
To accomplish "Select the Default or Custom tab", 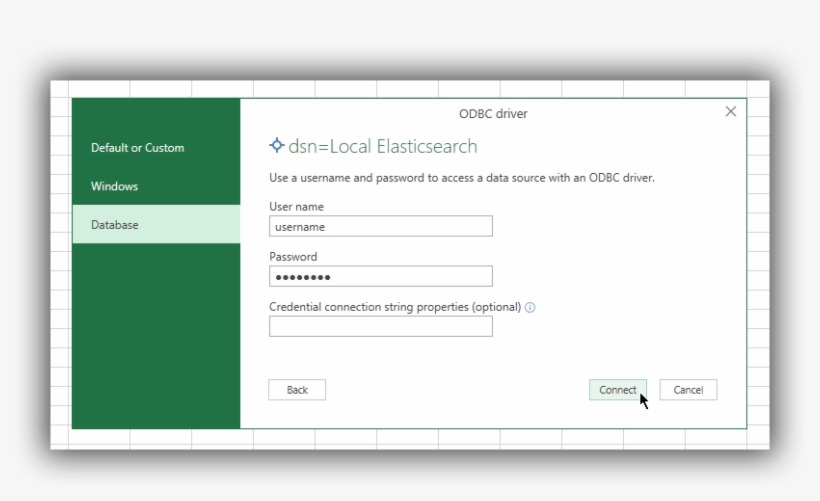I will coord(156,147).
